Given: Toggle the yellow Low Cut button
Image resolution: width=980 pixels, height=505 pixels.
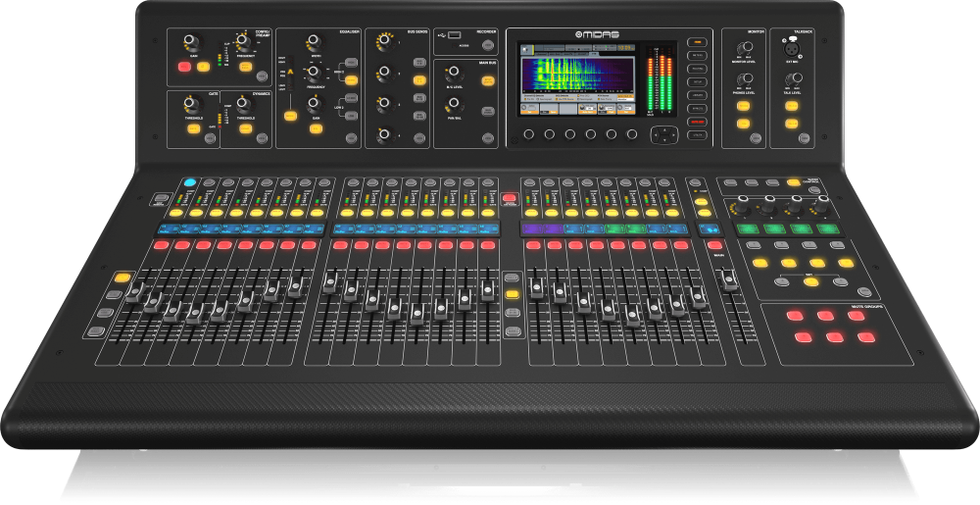Looking at the screenshot, I should pyautogui.click(x=246, y=67).
